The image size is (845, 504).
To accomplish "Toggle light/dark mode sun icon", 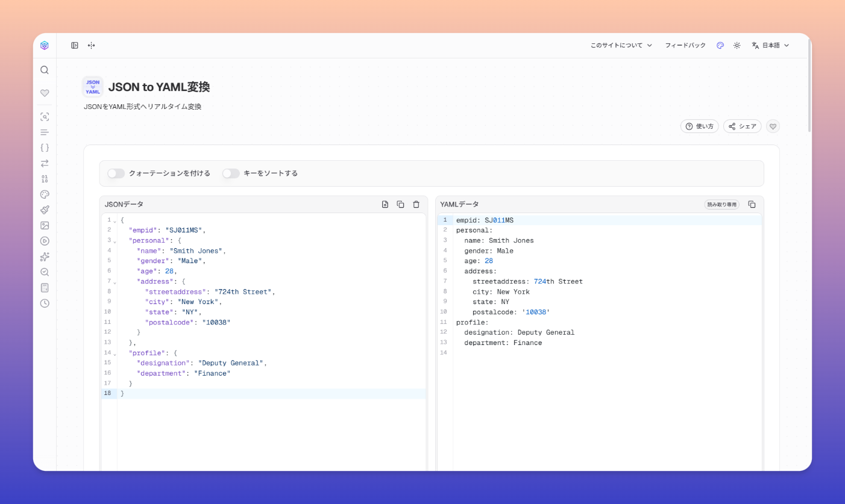I will [737, 46].
